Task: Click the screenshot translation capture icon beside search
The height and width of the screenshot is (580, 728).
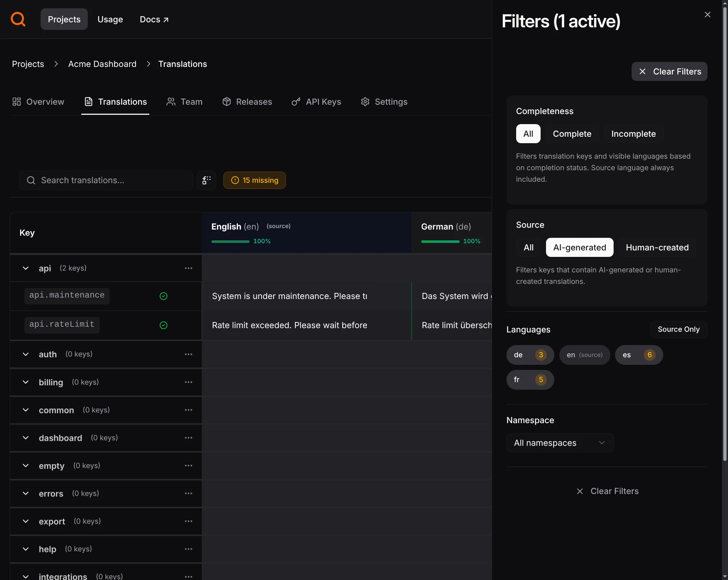Action: click(206, 180)
